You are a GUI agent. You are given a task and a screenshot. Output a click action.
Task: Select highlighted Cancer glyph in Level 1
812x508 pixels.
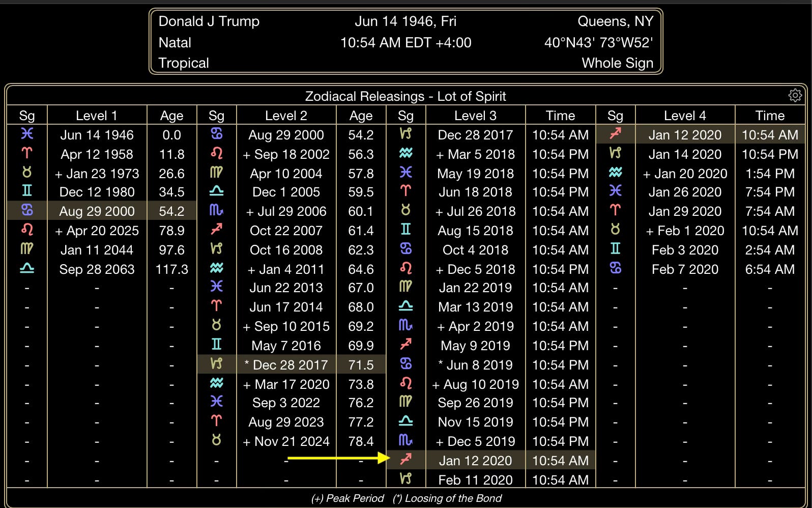(x=27, y=210)
